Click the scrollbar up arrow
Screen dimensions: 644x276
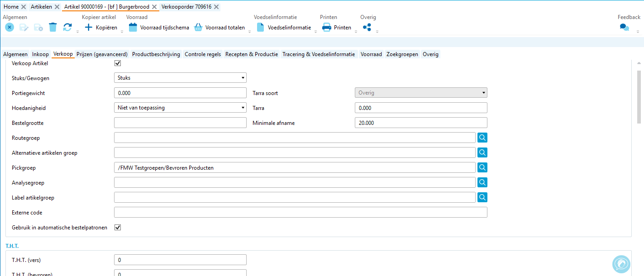tap(639, 63)
